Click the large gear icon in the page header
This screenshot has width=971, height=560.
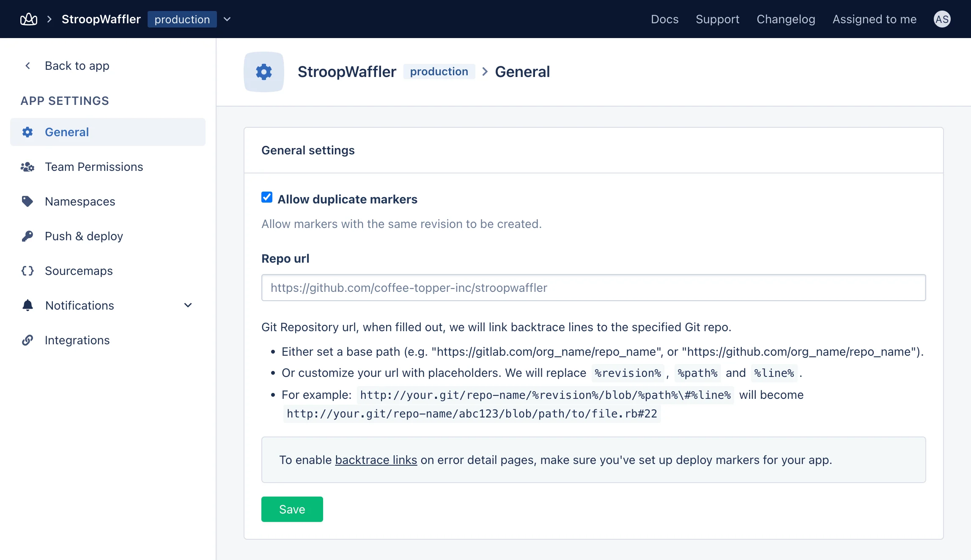point(264,72)
